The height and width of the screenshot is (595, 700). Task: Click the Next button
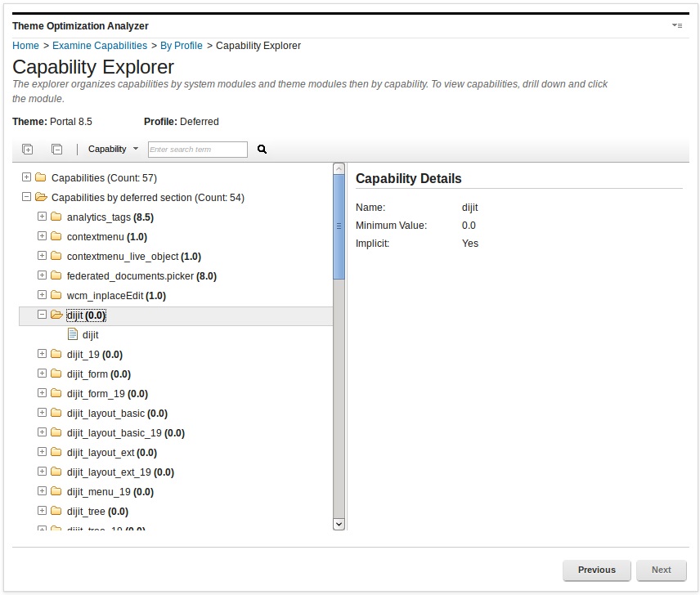pos(662,570)
